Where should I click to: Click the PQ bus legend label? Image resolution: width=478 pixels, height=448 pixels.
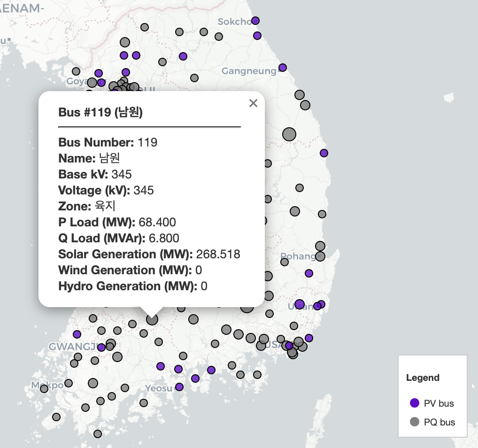pyautogui.click(x=439, y=422)
